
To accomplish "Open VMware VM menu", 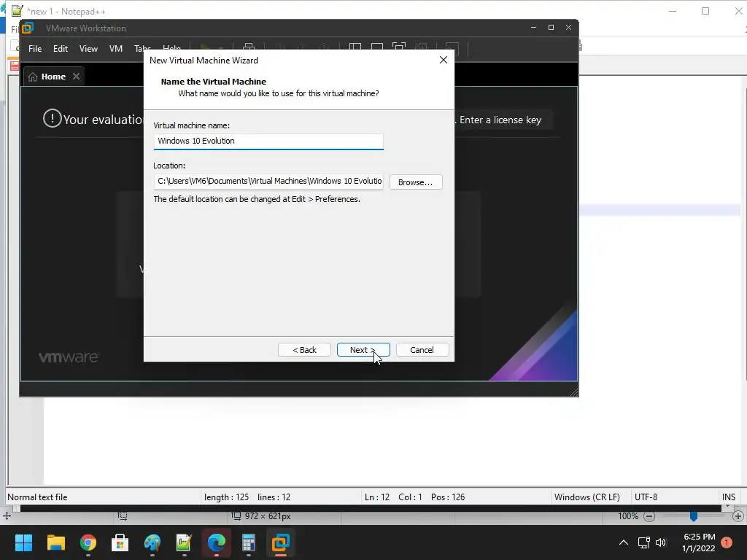I will click(116, 49).
